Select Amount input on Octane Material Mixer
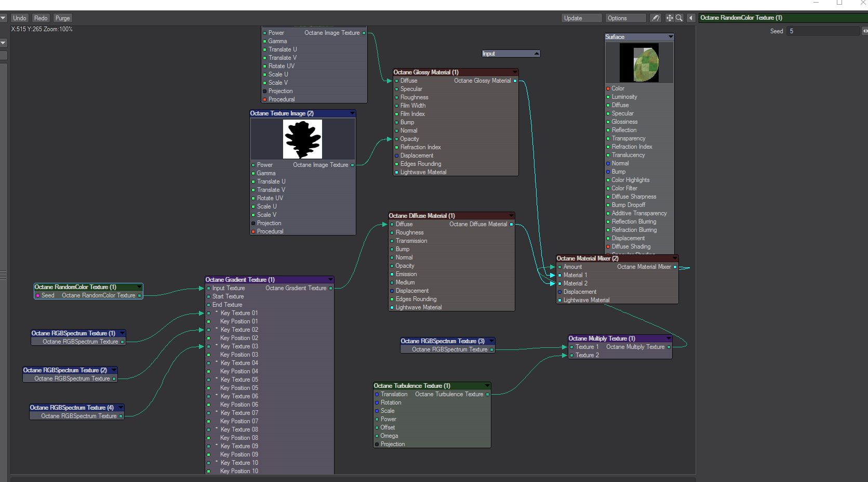This screenshot has height=482, width=868. coord(572,267)
